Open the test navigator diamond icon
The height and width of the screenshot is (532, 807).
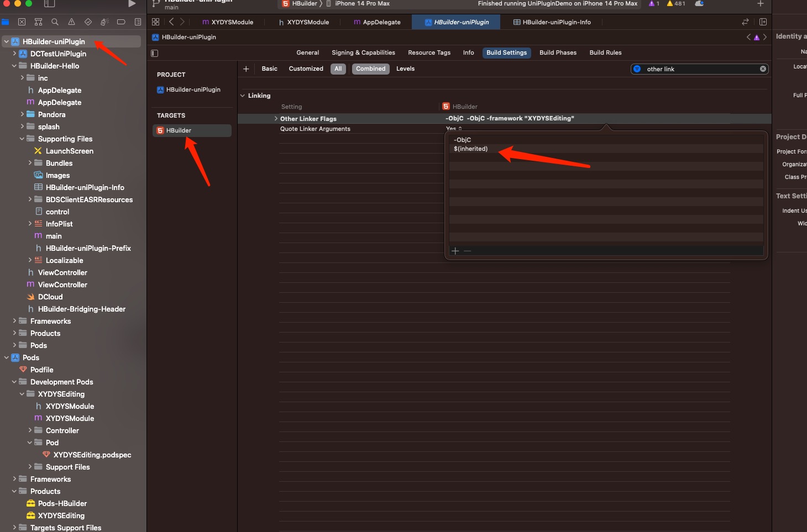tap(88, 22)
